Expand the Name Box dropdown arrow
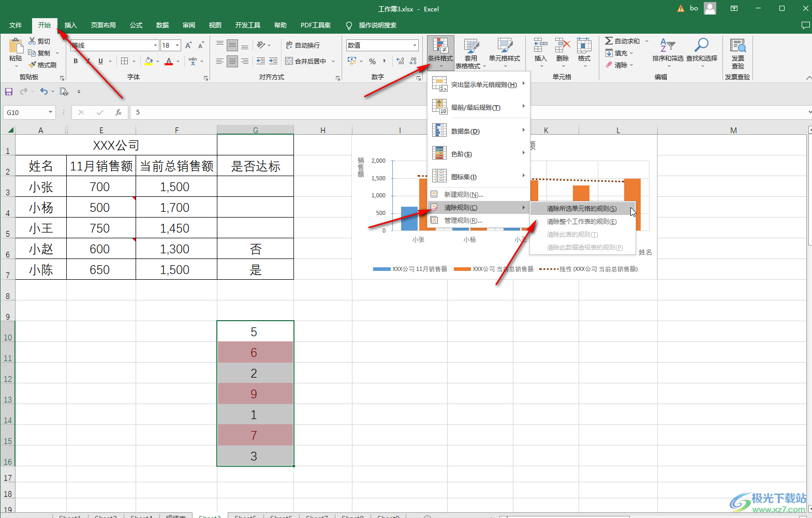Screen dimensions: 812x518 [x=50, y=112]
